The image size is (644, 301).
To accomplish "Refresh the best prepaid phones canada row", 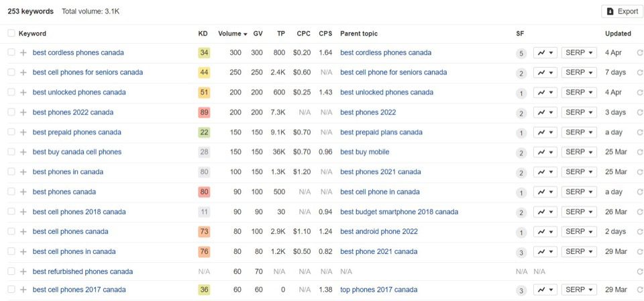I will pos(639,132).
